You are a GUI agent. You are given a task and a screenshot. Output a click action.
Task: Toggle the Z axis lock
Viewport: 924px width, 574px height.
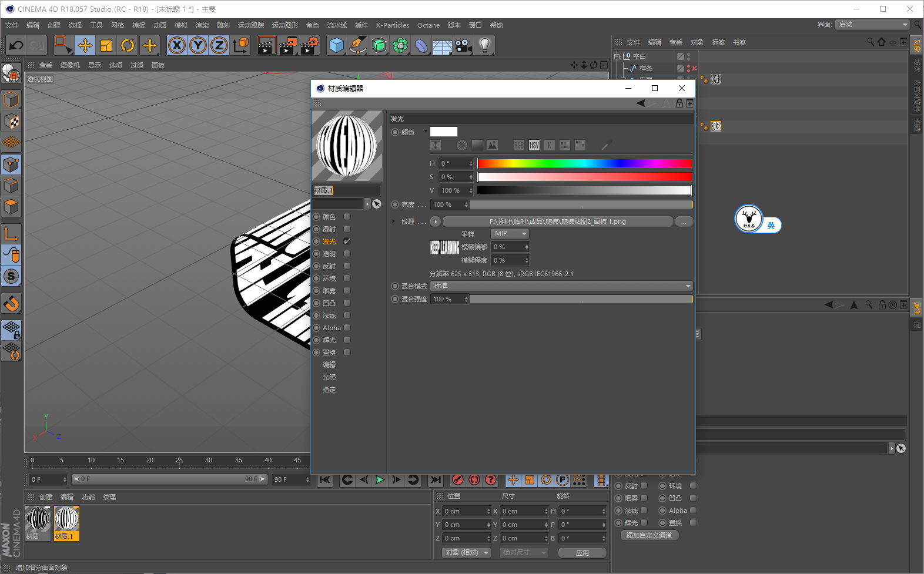click(219, 45)
